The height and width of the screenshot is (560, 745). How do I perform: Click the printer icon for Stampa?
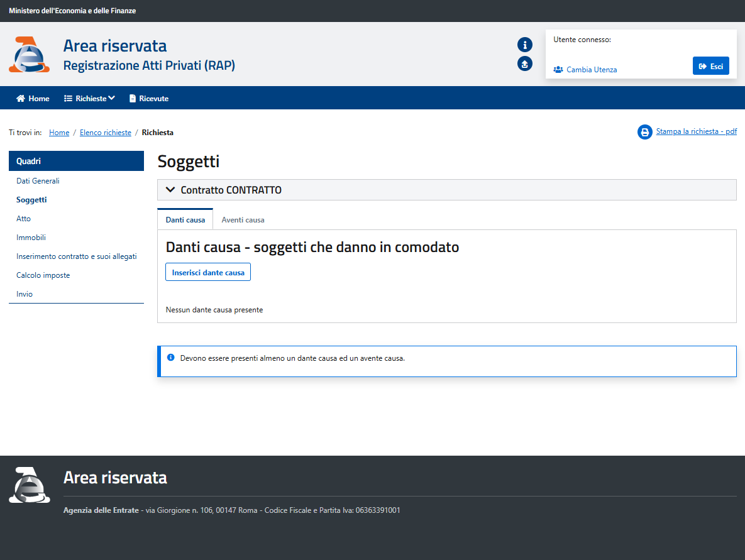645,132
